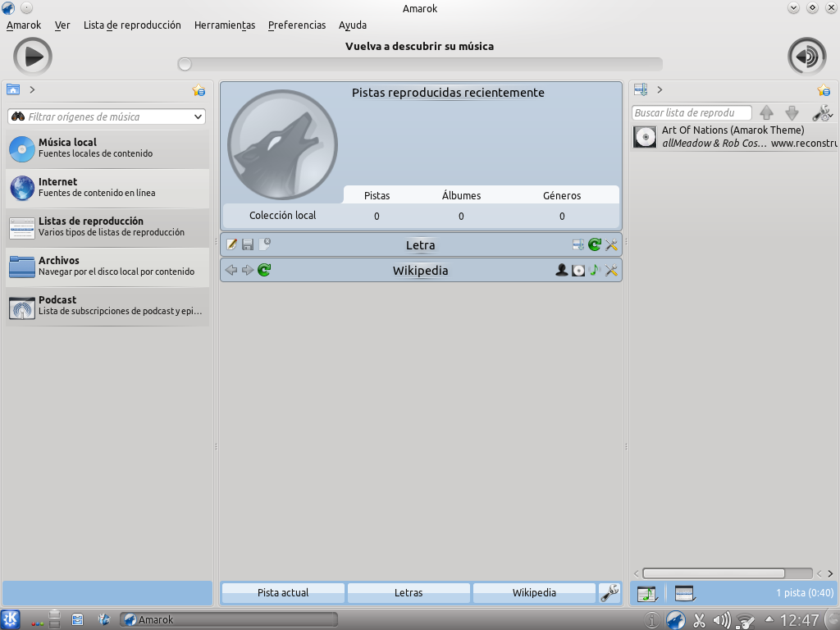This screenshot has width=840, height=630.
Task: Open the Ayuda menu
Action: coord(353,25)
